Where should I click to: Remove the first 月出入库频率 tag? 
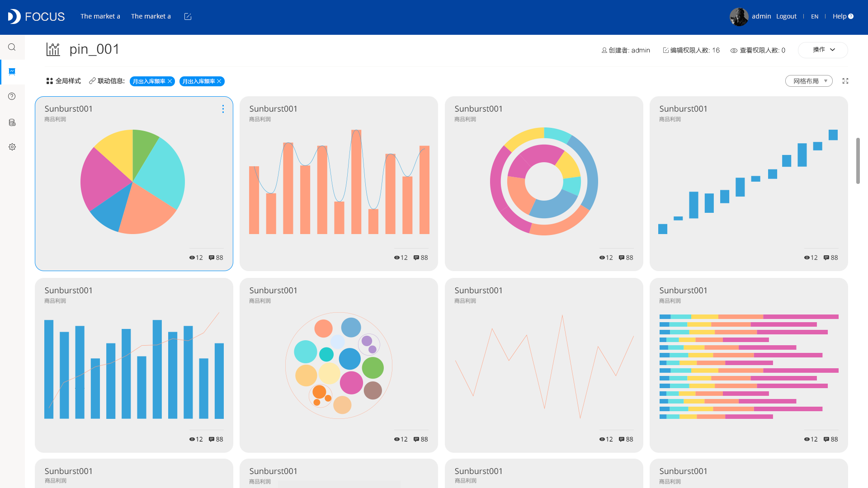tap(170, 81)
